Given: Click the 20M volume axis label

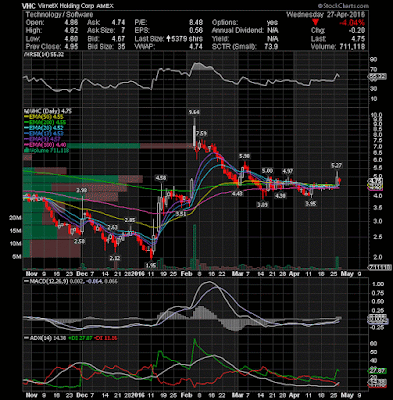Looking at the screenshot, I should 15,218.
